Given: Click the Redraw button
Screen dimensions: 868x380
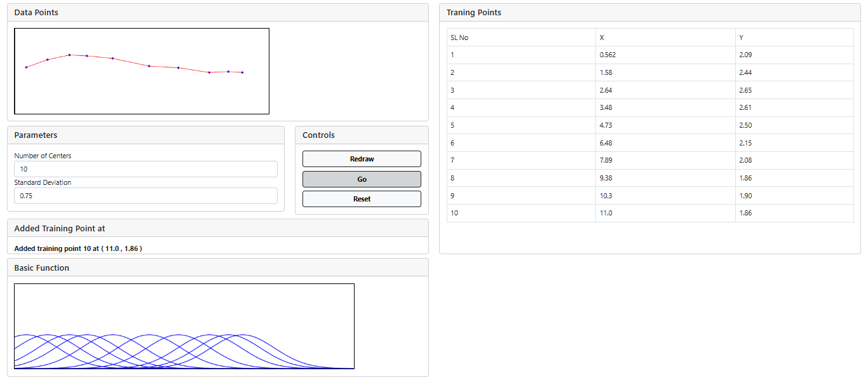Looking at the screenshot, I should click(x=362, y=159).
